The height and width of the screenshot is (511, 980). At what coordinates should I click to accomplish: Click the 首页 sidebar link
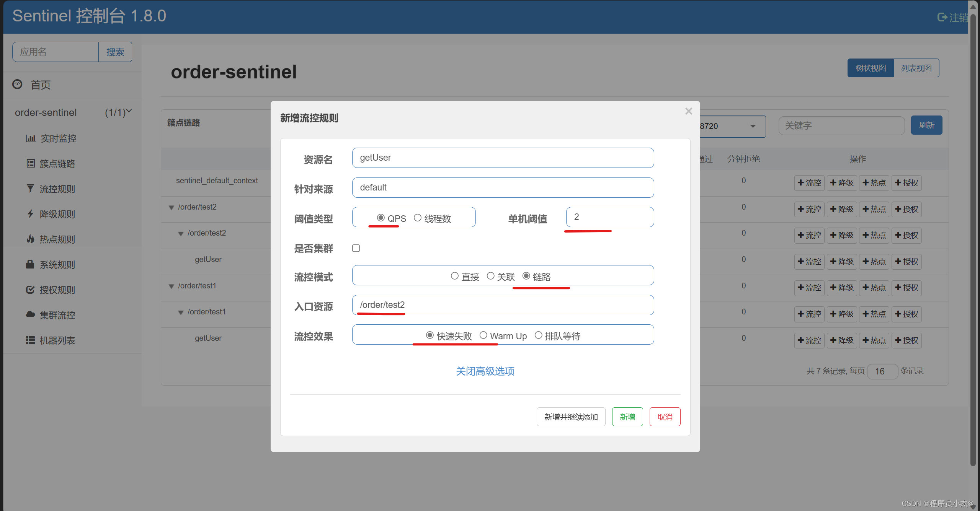point(41,85)
